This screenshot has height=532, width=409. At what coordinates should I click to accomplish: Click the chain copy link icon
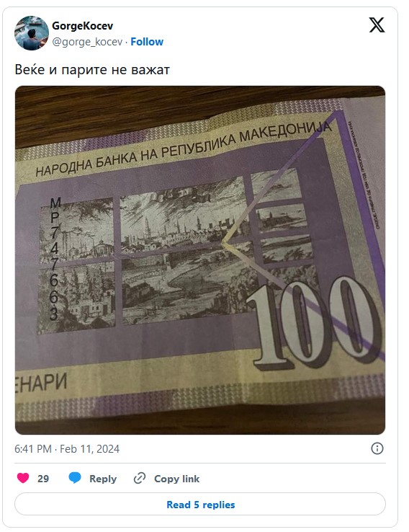[140, 478]
